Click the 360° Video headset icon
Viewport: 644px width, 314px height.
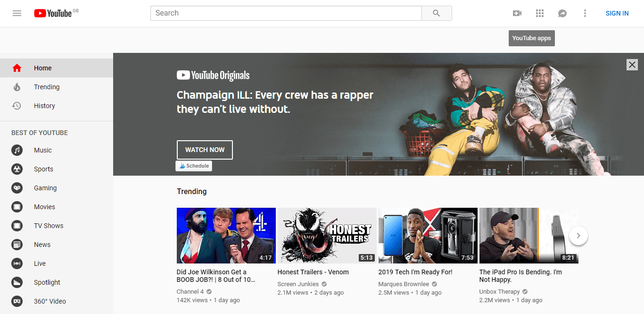point(17,301)
